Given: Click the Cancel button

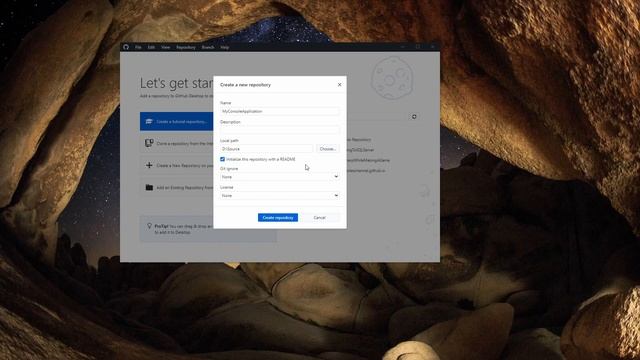Looking at the screenshot, I should [320, 218].
